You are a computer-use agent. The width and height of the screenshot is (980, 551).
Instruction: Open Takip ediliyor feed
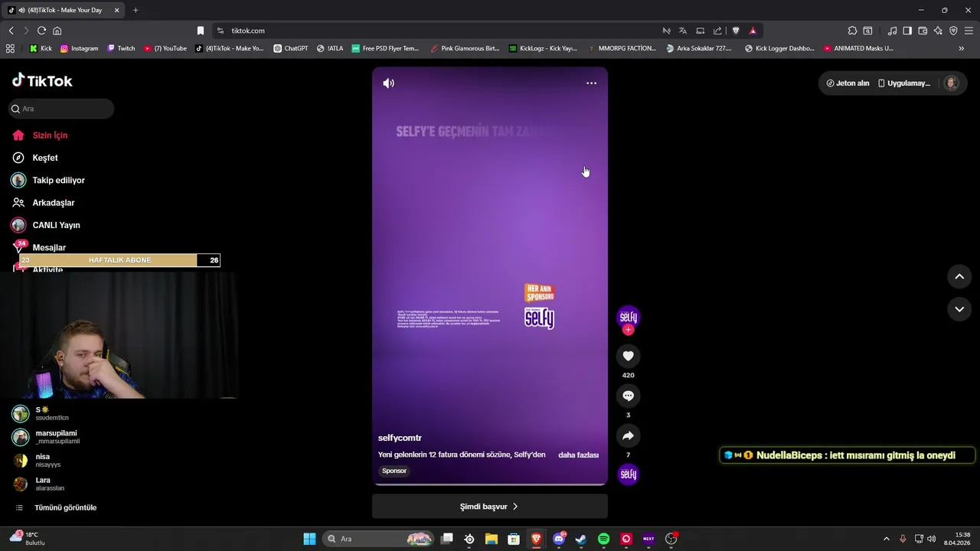click(48, 181)
